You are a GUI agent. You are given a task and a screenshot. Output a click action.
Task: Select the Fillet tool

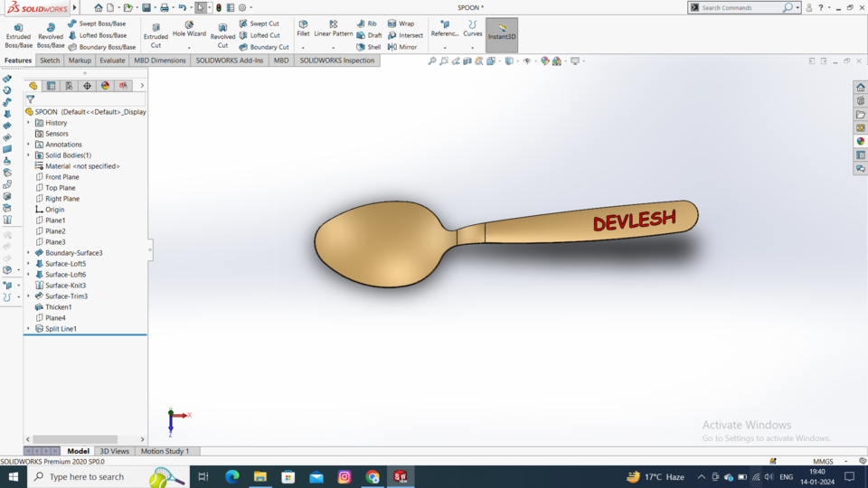[x=303, y=29]
